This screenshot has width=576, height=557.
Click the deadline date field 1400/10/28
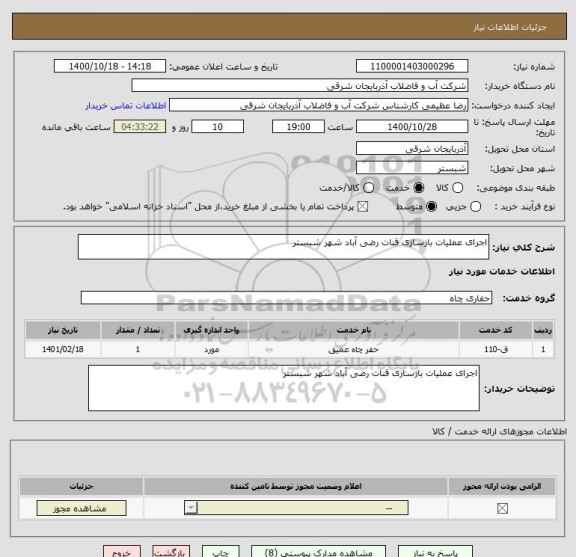tap(412, 127)
